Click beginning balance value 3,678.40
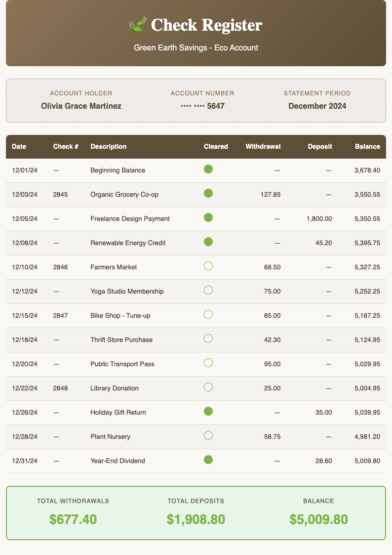The image size is (392, 555). 367,170
